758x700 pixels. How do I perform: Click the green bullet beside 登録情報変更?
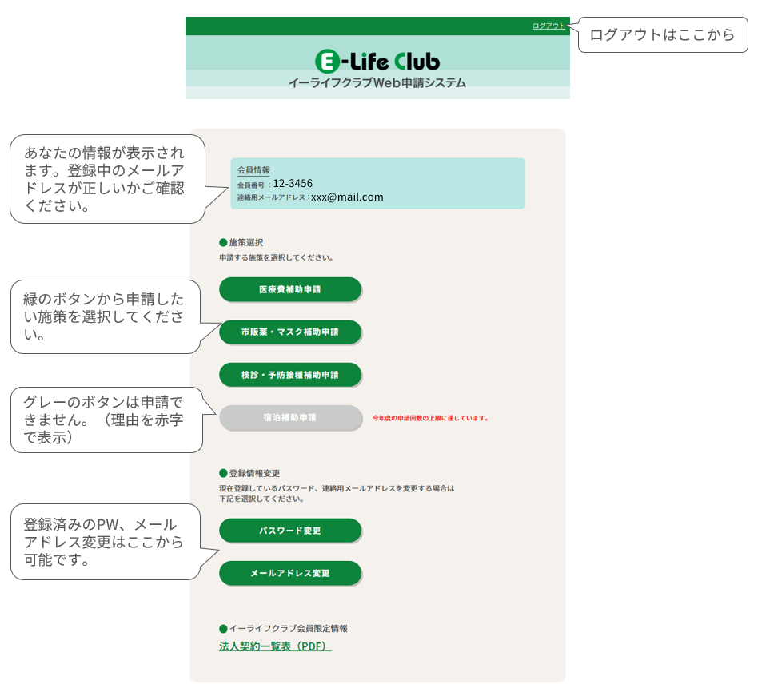pyautogui.click(x=223, y=473)
